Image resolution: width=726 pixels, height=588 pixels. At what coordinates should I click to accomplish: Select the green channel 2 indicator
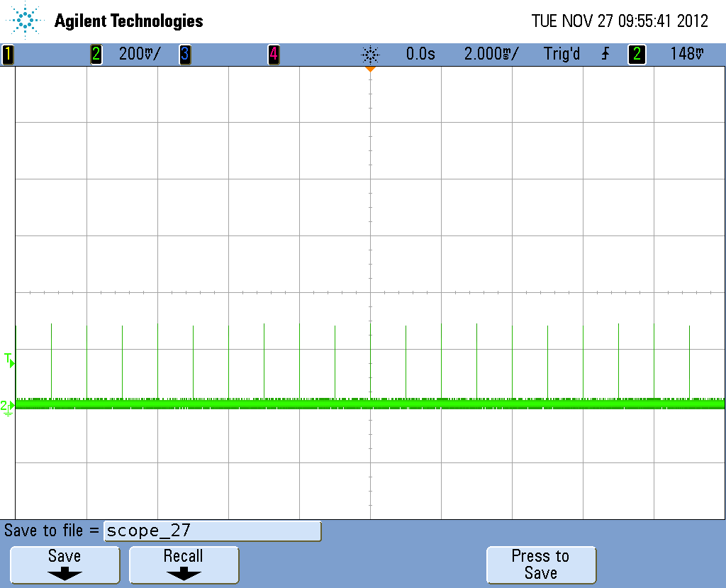(96, 54)
